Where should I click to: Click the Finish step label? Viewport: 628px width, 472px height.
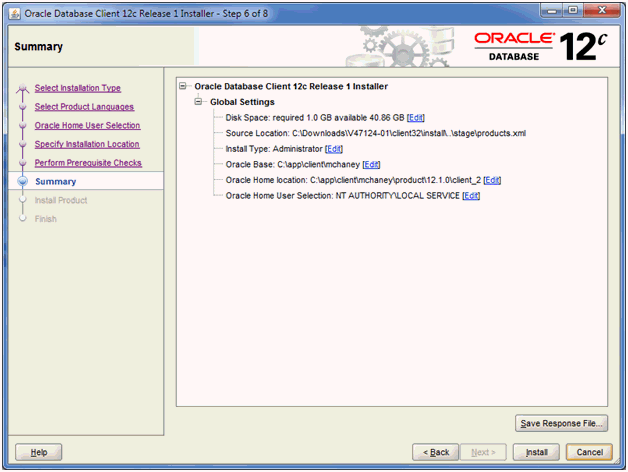46,219
